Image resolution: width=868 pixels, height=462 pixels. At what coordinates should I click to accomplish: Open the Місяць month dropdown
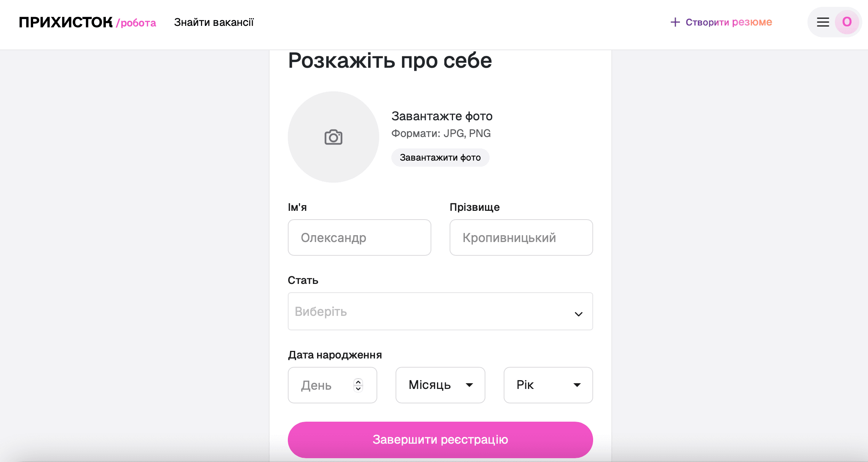tap(440, 385)
